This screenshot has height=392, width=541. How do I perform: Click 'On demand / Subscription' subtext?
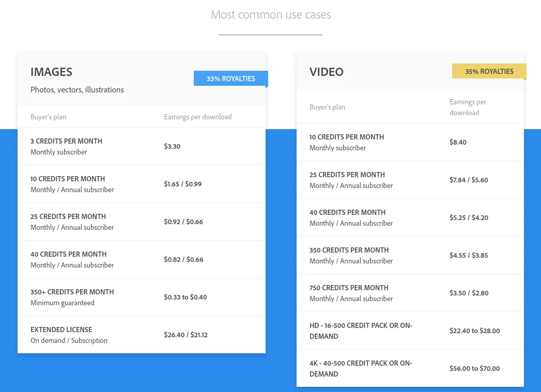pos(69,340)
